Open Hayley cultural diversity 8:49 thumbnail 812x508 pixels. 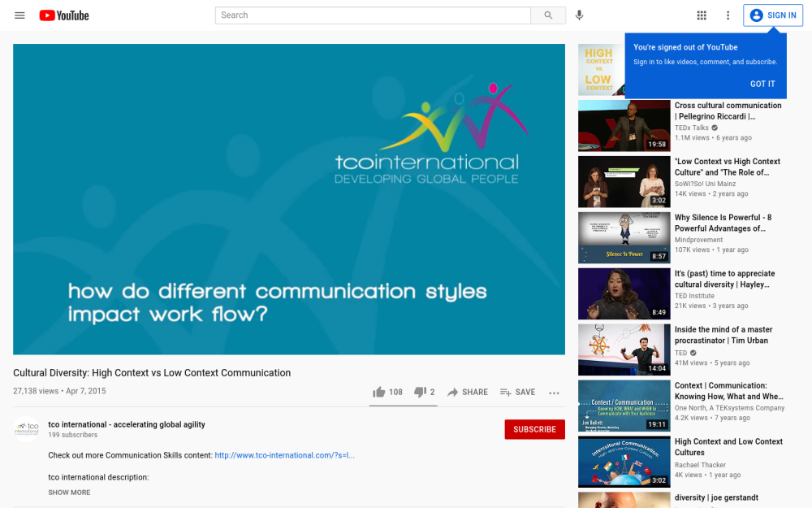tap(624, 294)
